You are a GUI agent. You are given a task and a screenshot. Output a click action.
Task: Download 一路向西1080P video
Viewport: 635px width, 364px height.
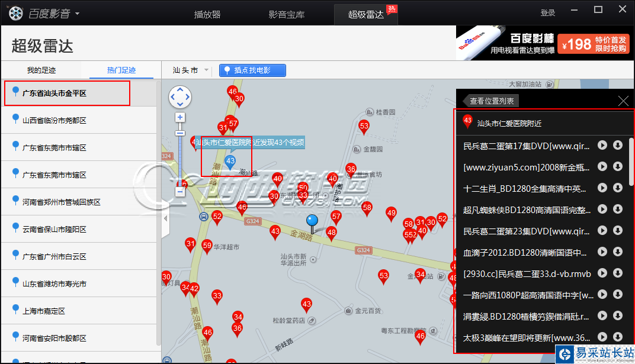coord(618,294)
